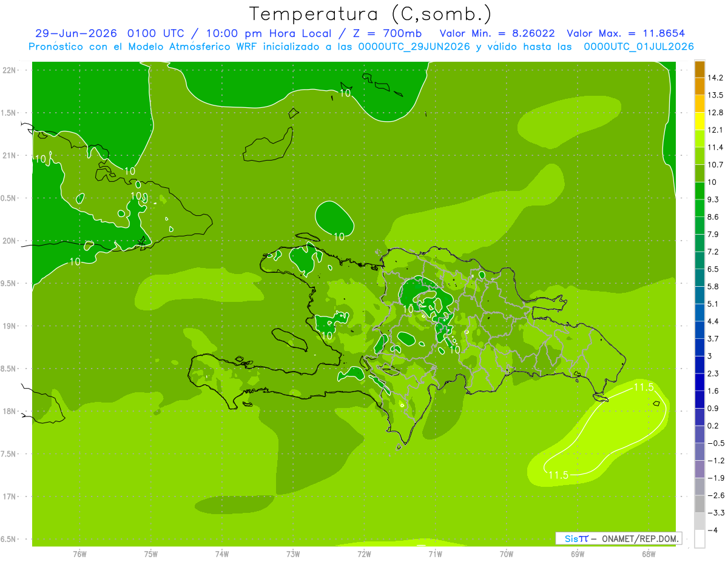The image size is (728, 562).
Task: Click the "73W" longitude axis label
Action: [x=293, y=554]
